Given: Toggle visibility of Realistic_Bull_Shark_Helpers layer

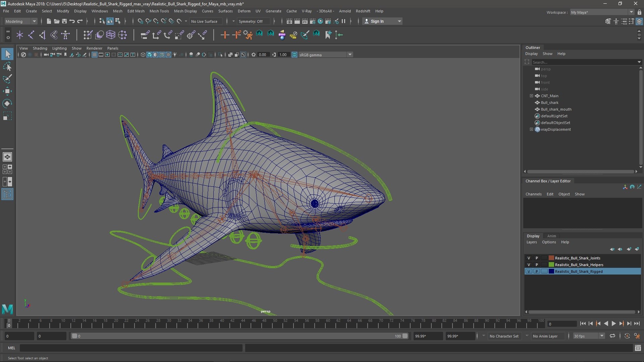Looking at the screenshot, I should (x=529, y=265).
